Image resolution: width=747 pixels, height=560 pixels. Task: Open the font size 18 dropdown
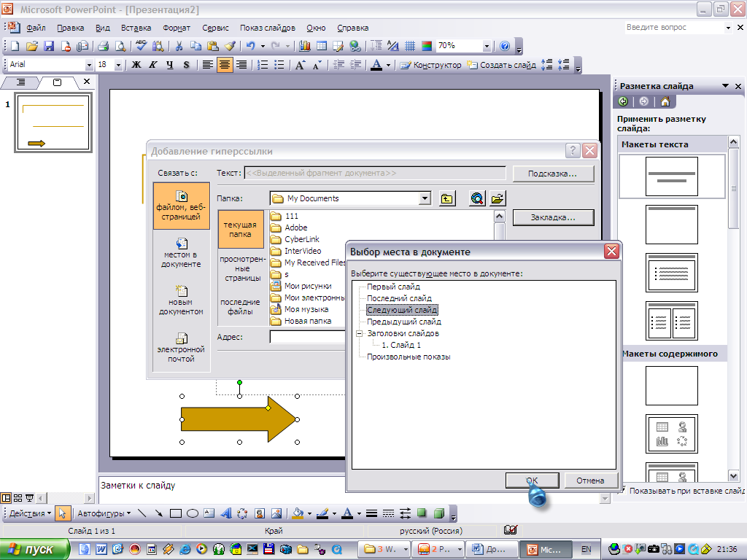tap(118, 65)
